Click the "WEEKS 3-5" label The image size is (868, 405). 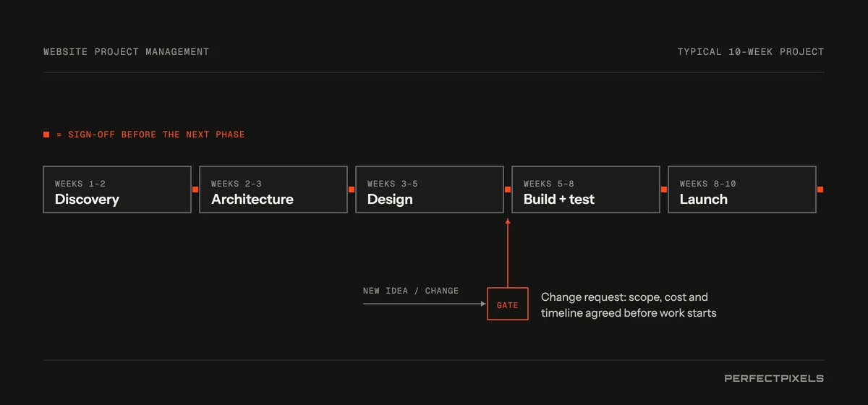coord(393,184)
